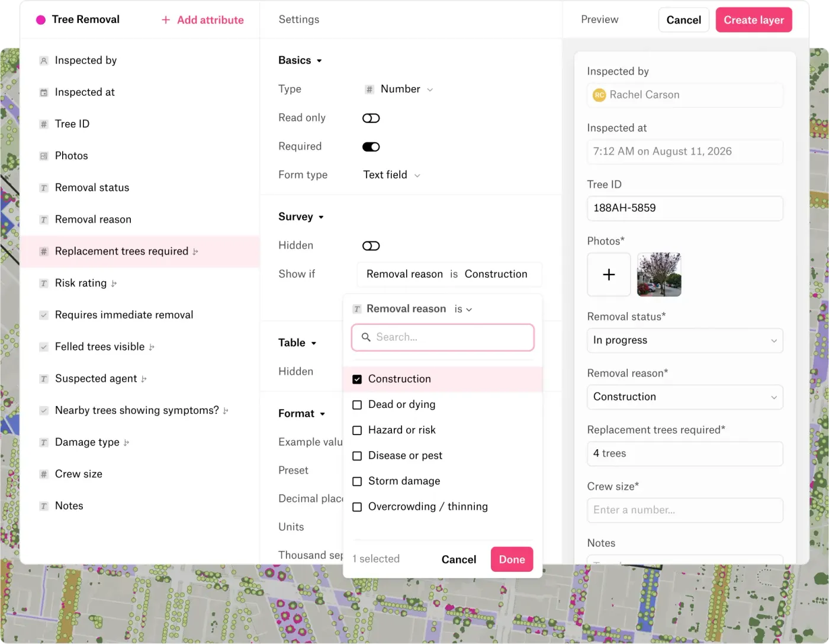
Task: Cancel the Removal reason filter popup
Action: [459, 559]
